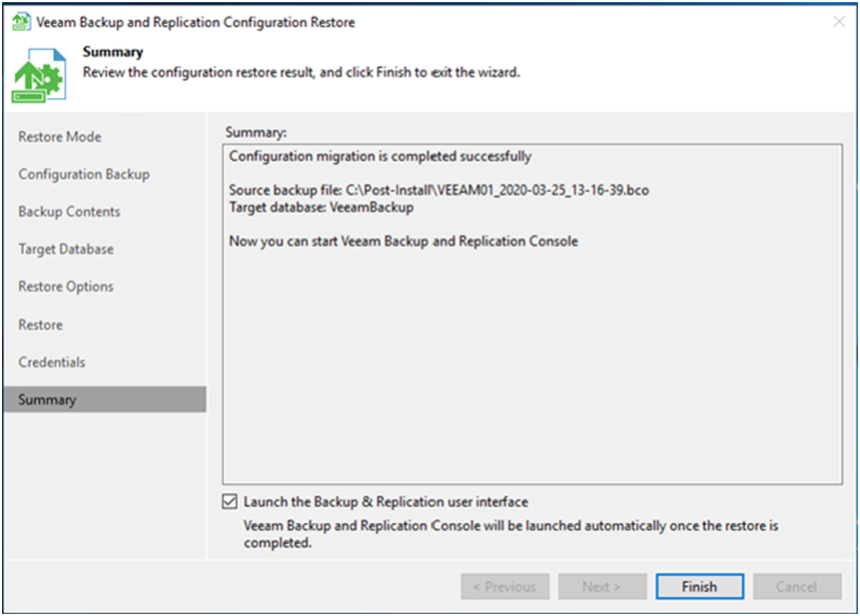Switch to the Target Database step
The height and width of the screenshot is (616, 860).
coord(66,250)
